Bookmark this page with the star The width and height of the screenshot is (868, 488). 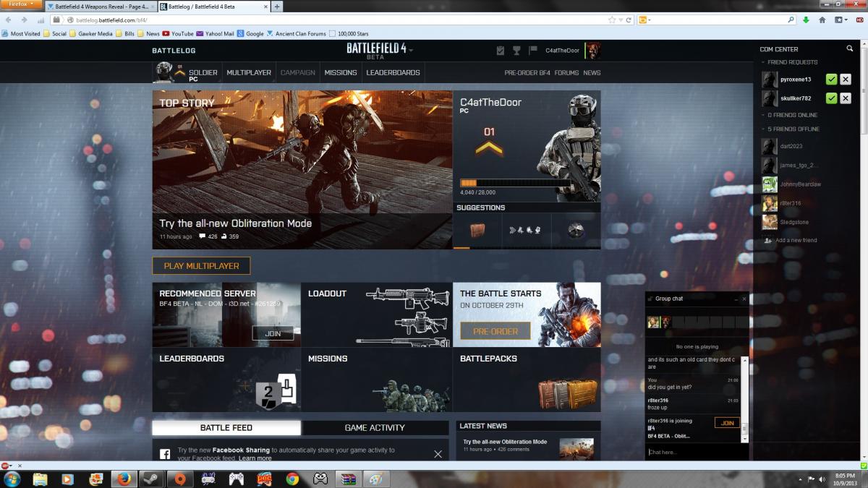(613, 20)
